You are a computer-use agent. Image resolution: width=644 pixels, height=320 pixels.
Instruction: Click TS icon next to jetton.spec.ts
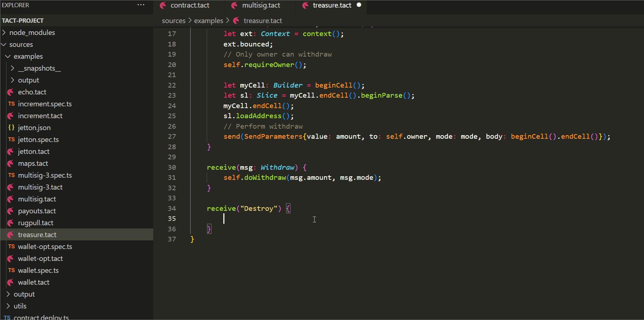click(12, 139)
